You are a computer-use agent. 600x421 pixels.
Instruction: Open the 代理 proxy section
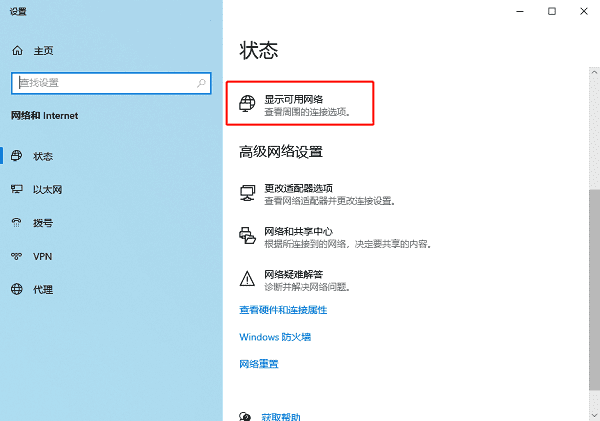(43, 290)
